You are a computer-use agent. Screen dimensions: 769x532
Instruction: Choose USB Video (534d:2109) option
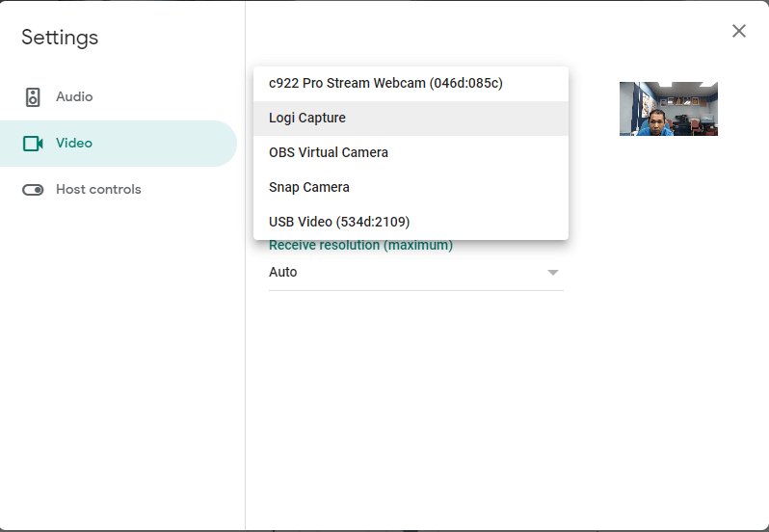(411, 222)
